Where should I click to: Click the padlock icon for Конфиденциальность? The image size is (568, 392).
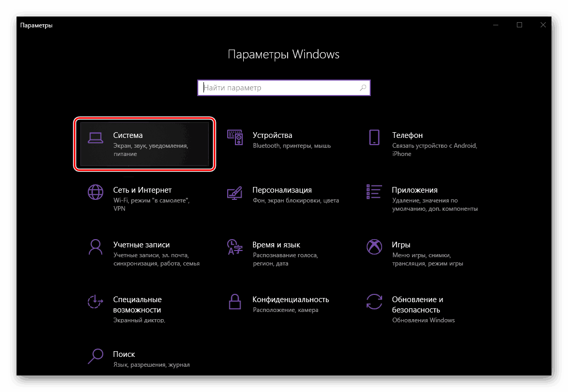tap(235, 302)
